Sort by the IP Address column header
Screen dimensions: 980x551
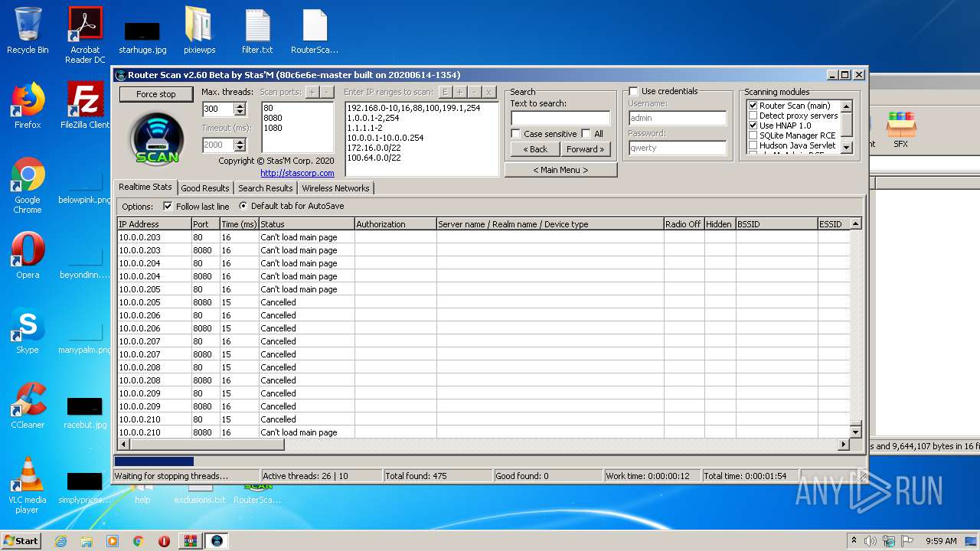154,224
